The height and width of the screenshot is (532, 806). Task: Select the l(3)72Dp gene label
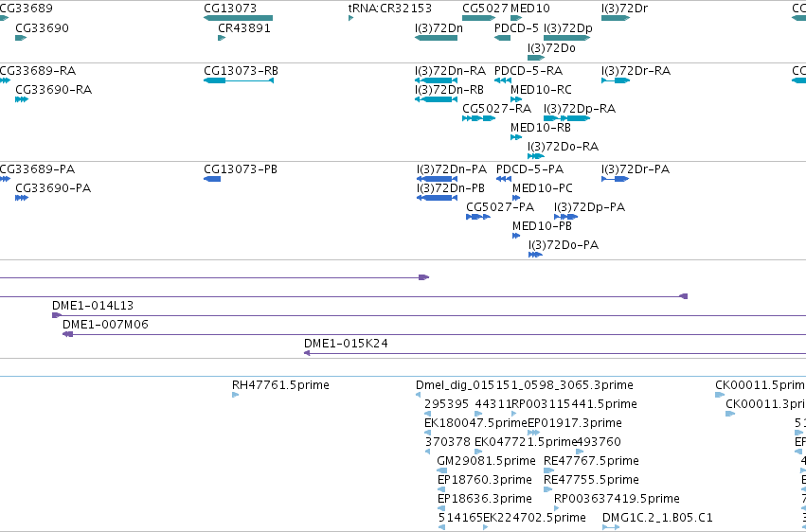568,28
